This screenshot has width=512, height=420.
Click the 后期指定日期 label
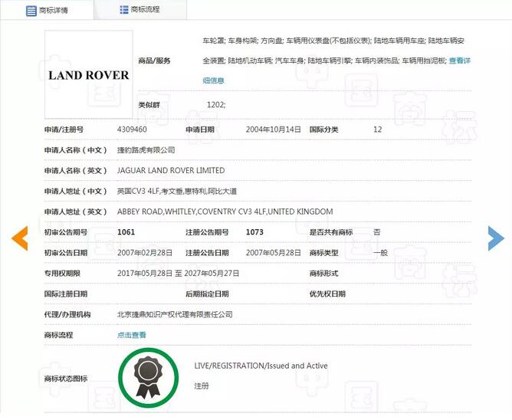(208, 294)
